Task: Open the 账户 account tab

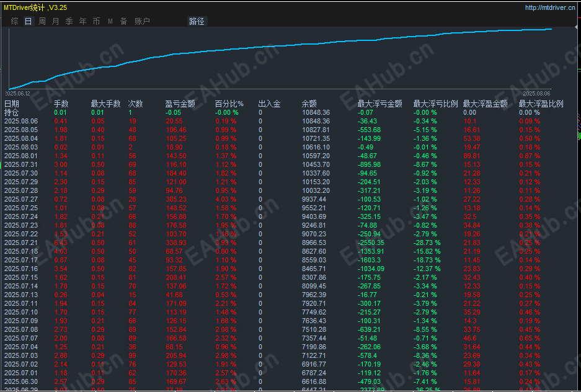Action: click(x=142, y=21)
